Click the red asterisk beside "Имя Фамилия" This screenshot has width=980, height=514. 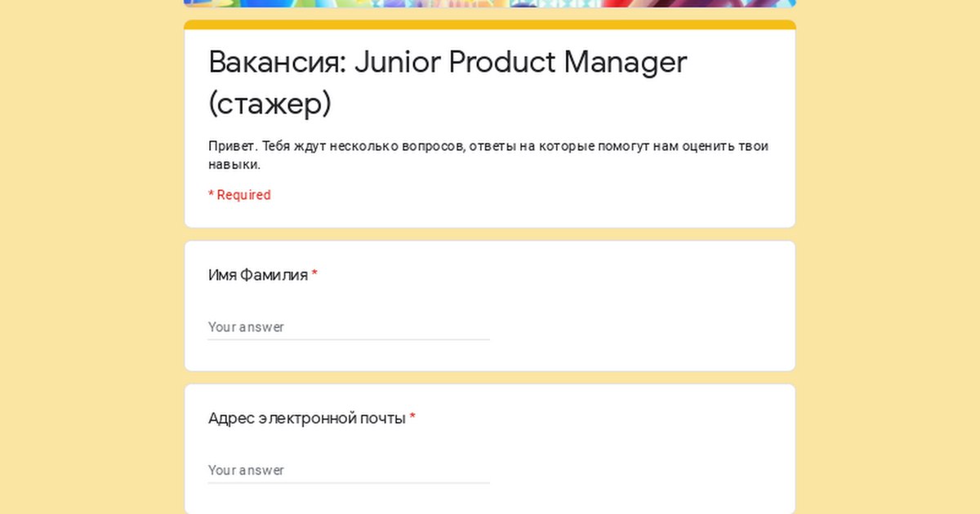(314, 275)
